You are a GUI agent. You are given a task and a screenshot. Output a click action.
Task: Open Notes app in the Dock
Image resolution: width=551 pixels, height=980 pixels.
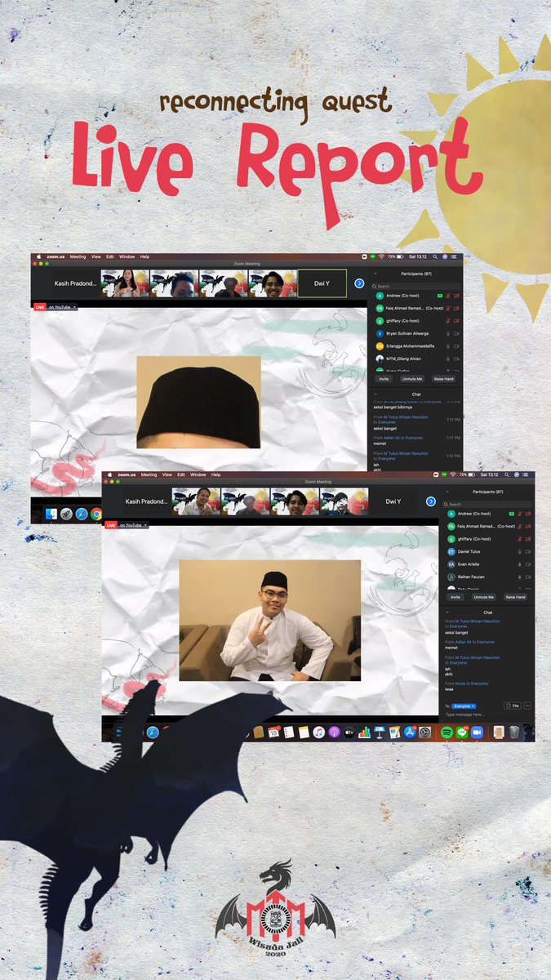[x=304, y=732]
